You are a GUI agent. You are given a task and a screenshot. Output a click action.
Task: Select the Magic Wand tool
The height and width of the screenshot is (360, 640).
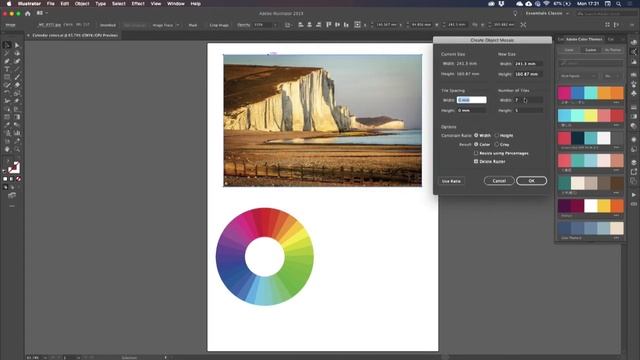(7, 53)
